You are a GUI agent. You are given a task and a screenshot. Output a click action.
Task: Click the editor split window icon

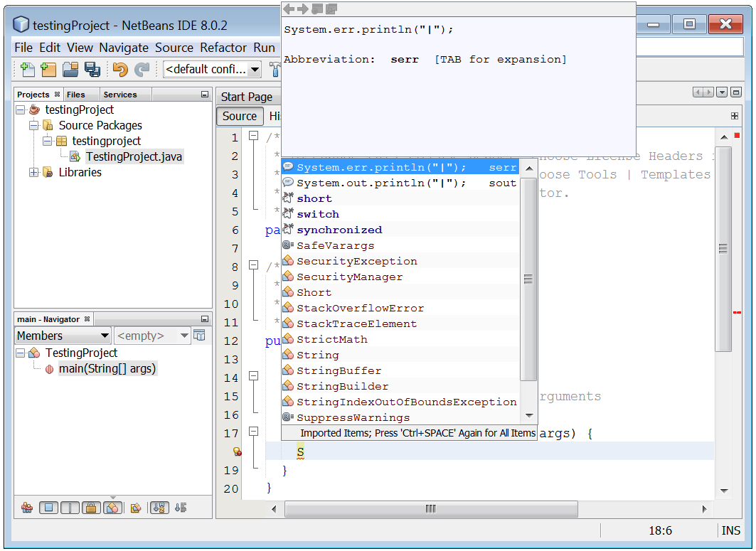click(734, 116)
